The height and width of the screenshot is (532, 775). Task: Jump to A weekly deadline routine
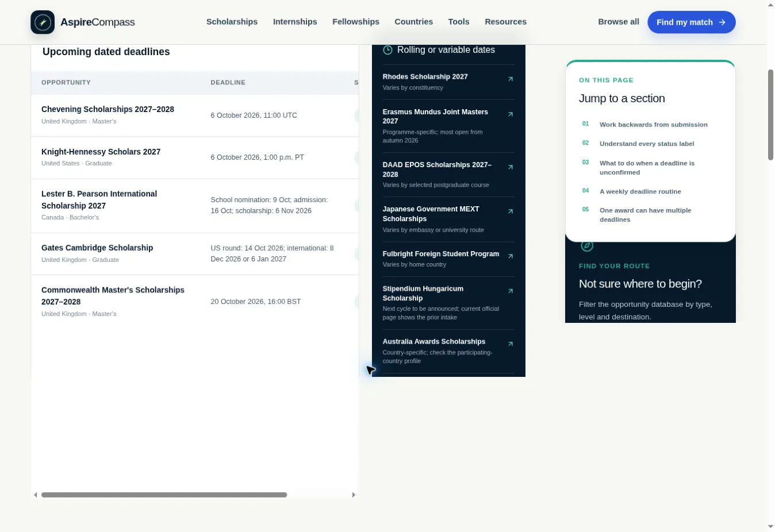pyautogui.click(x=640, y=192)
